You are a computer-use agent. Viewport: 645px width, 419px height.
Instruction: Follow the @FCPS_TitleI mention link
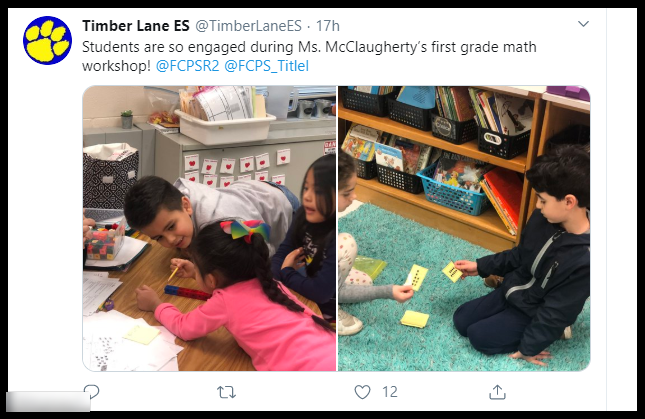(x=267, y=66)
